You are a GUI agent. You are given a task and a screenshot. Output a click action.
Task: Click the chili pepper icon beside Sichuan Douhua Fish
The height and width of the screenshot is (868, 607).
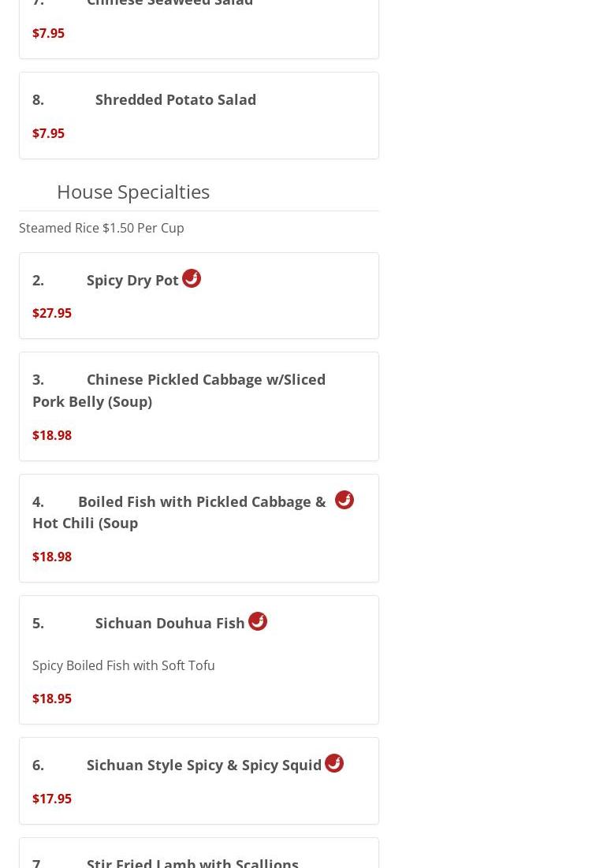257,621
